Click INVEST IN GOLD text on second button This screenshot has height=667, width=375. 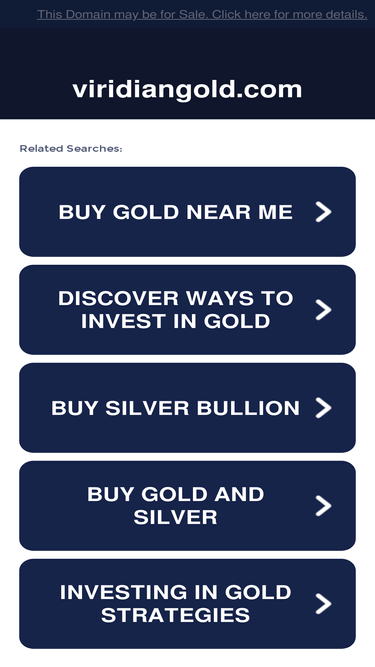175,321
